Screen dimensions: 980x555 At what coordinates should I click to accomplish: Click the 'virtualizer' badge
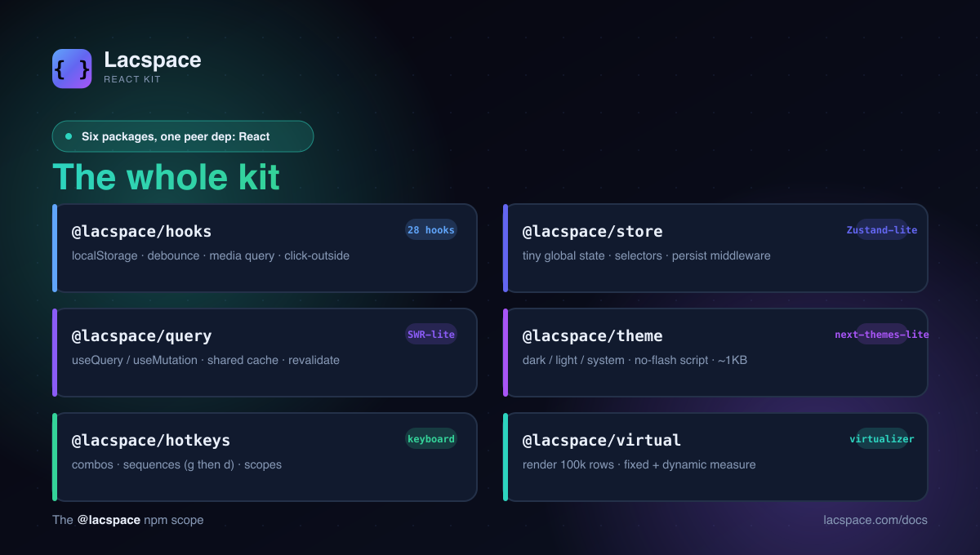pos(882,439)
